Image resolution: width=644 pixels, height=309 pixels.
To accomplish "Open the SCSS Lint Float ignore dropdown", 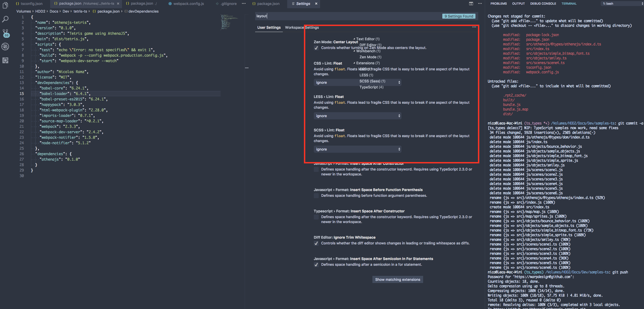I will (x=357, y=149).
